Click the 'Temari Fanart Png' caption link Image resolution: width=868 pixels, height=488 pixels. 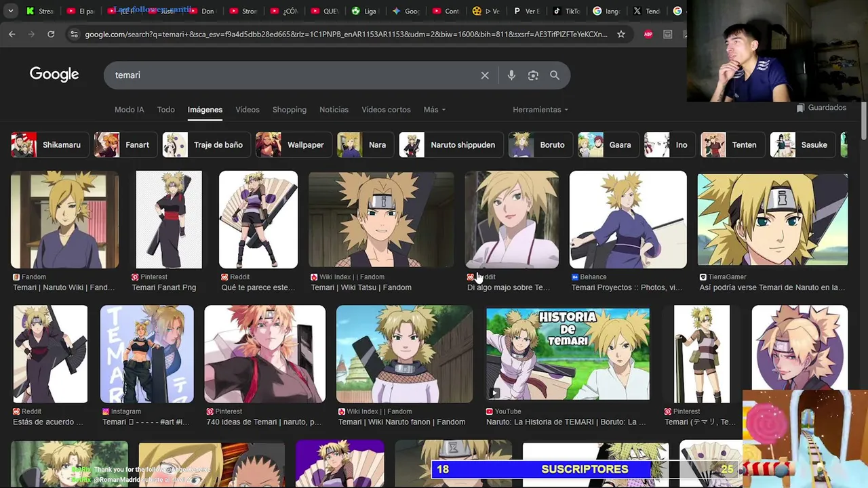[164, 287]
